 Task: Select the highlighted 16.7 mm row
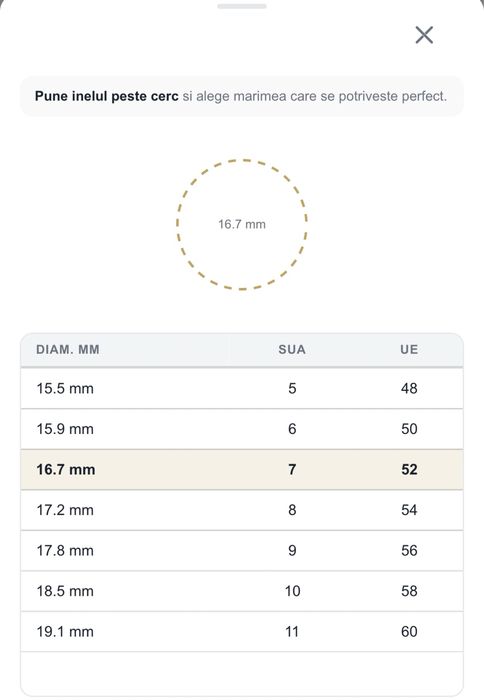click(242, 470)
